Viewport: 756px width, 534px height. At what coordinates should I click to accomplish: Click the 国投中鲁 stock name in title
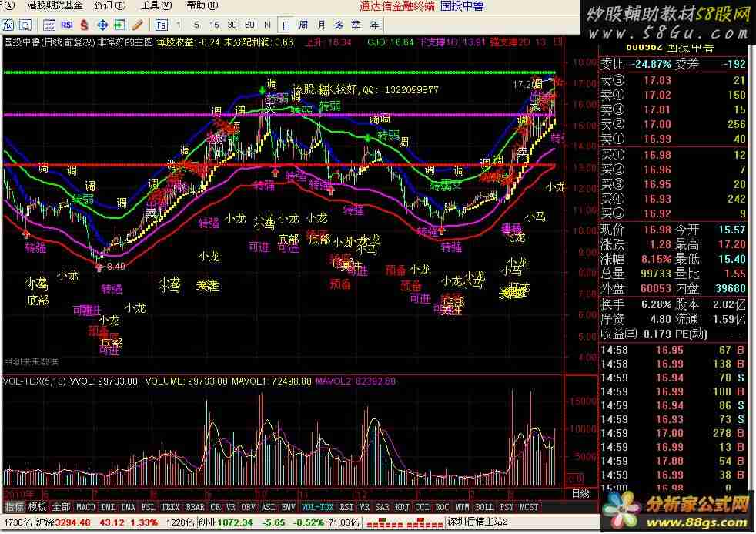click(462, 6)
